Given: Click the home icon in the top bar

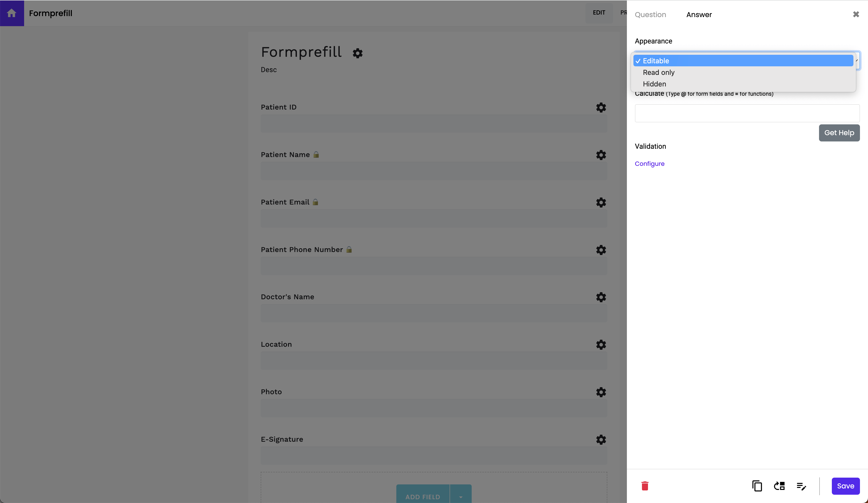Looking at the screenshot, I should [12, 13].
